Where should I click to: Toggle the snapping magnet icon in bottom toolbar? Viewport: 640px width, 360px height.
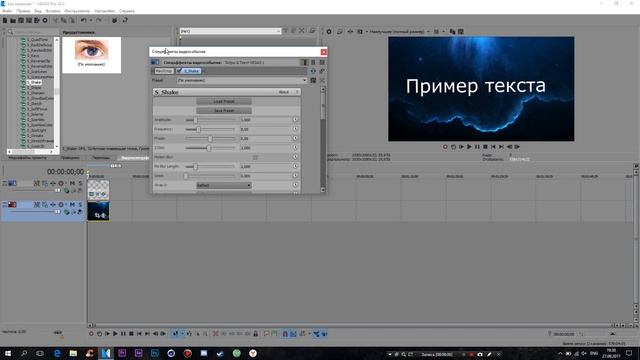(x=285, y=334)
